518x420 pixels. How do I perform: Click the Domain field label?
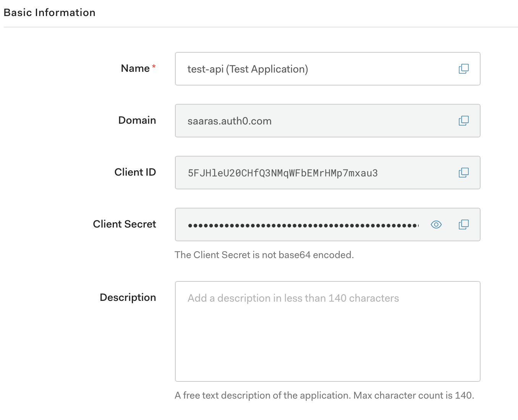click(137, 120)
